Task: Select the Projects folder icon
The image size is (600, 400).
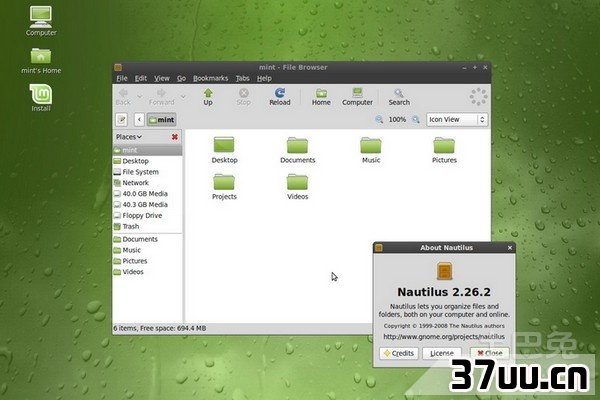Action: [224, 187]
